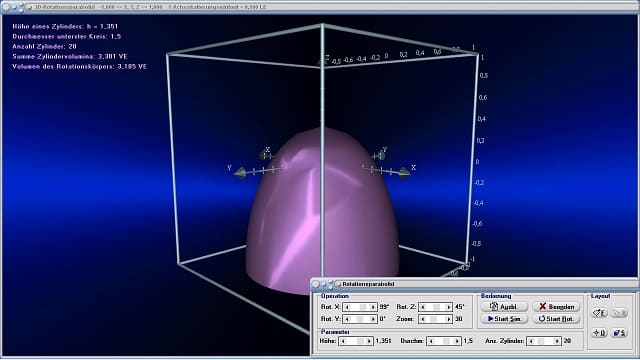Decrease Rot. X with the left arrow
Viewport: 640px width, 360px height.
coord(347,307)
